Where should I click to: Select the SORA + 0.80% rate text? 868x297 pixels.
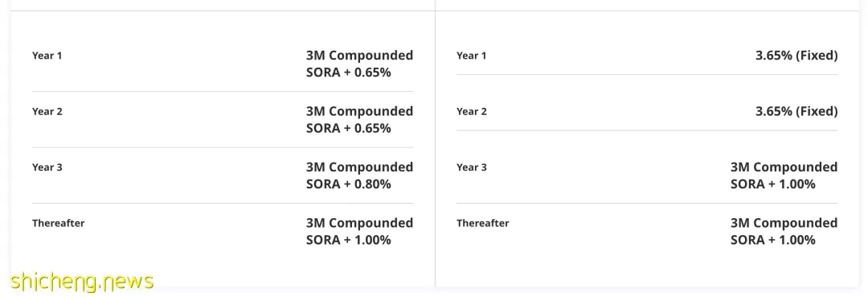(x=360, y=175)
